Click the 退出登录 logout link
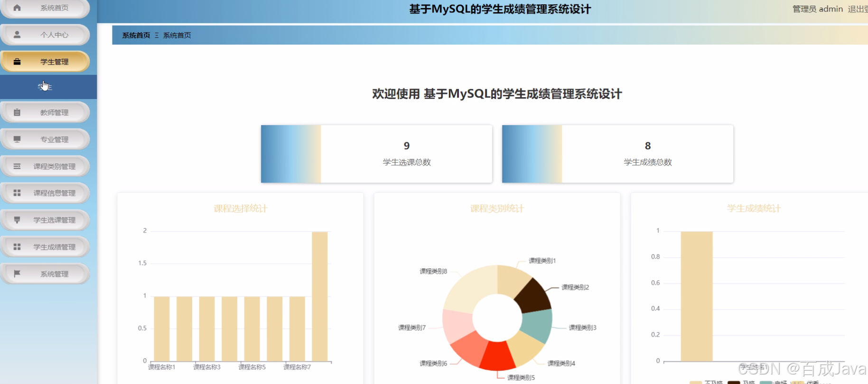This screenshot has height=384, width=868. tap(858, 9)
